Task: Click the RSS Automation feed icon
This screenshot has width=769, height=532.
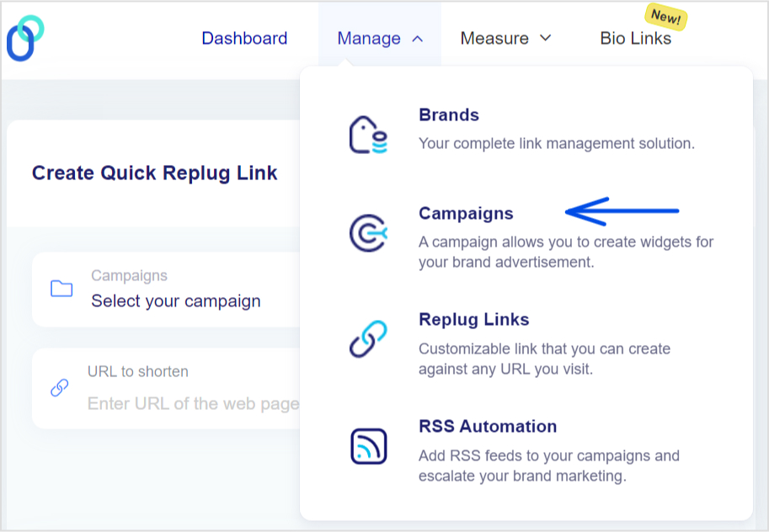Action: tap(368, 446)
